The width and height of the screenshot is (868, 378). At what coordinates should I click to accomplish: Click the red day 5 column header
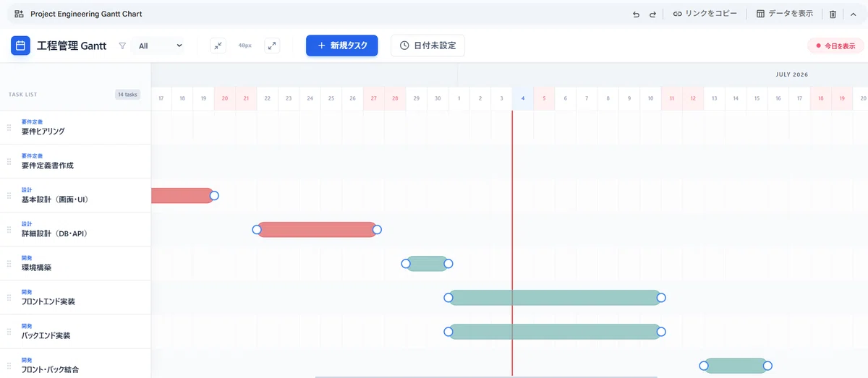coord(544,98)
